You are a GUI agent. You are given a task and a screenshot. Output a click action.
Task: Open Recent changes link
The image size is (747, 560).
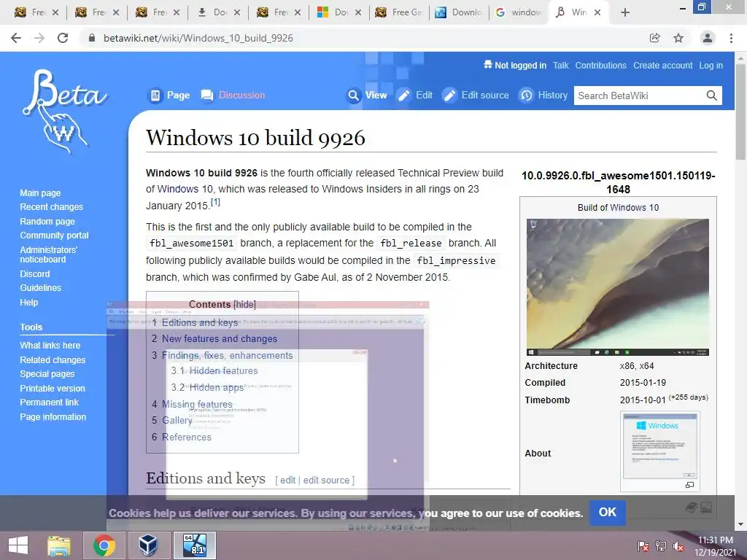click(x=52, y=206)
